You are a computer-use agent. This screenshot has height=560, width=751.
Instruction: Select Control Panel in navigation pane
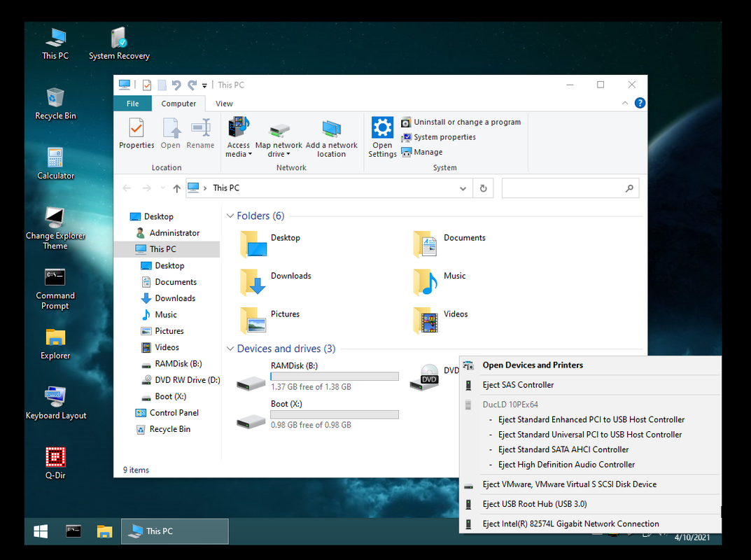pos(167,413)
